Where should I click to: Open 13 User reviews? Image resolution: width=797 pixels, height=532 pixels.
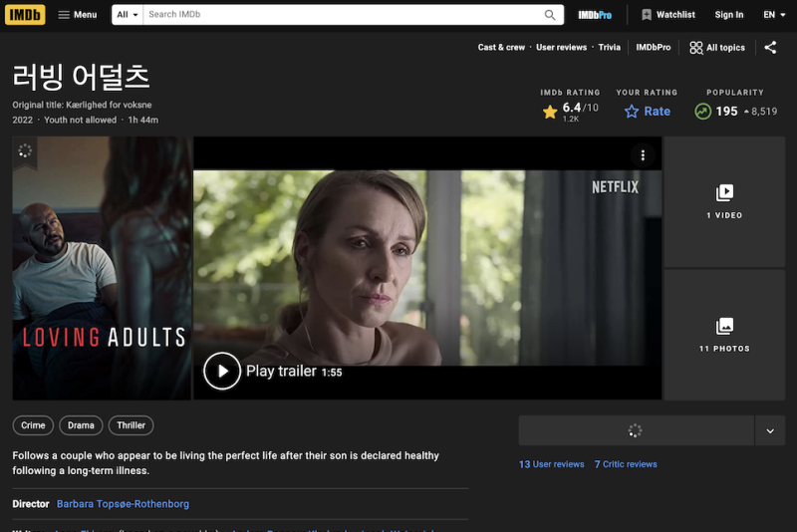(552, 464)
